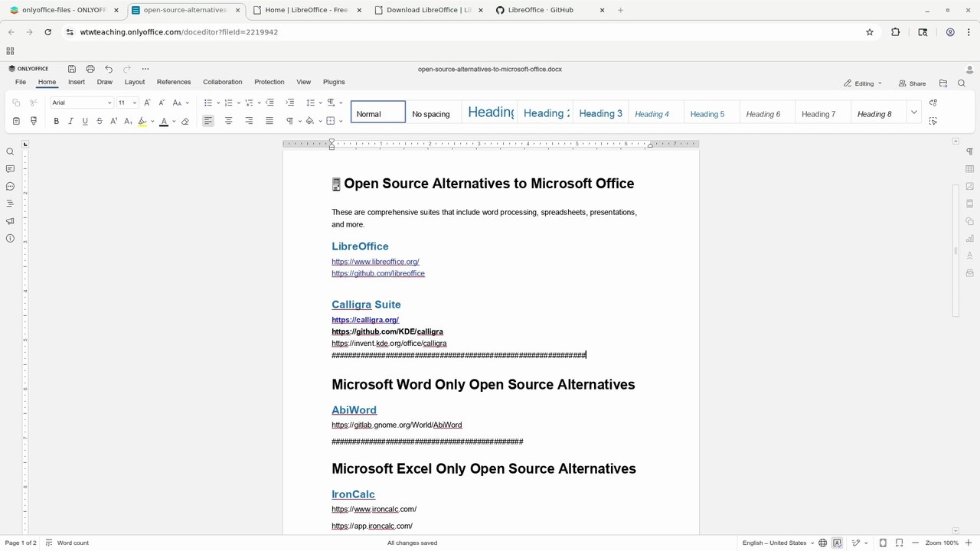
Task: Open the References tab
Action: coord(174,82)
